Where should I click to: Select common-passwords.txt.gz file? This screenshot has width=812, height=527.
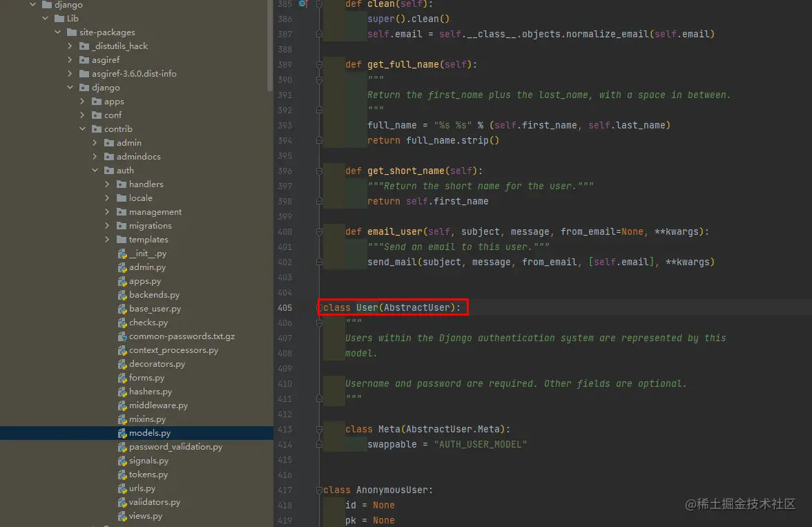(182, 336)
